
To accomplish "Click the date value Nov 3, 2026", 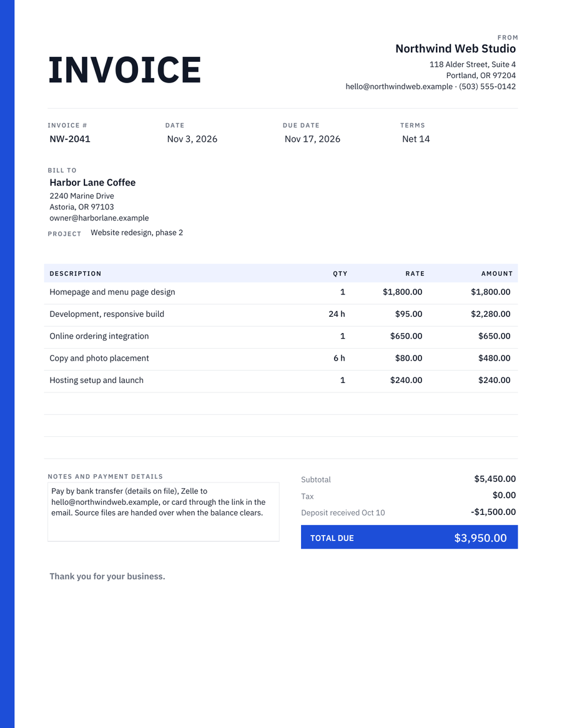I will pos(192,139).
